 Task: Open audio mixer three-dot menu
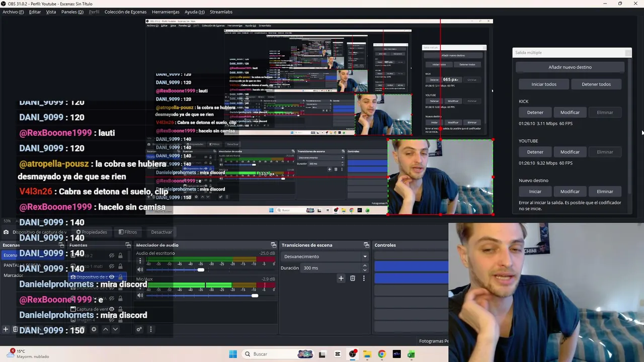(x=150, y=329)
